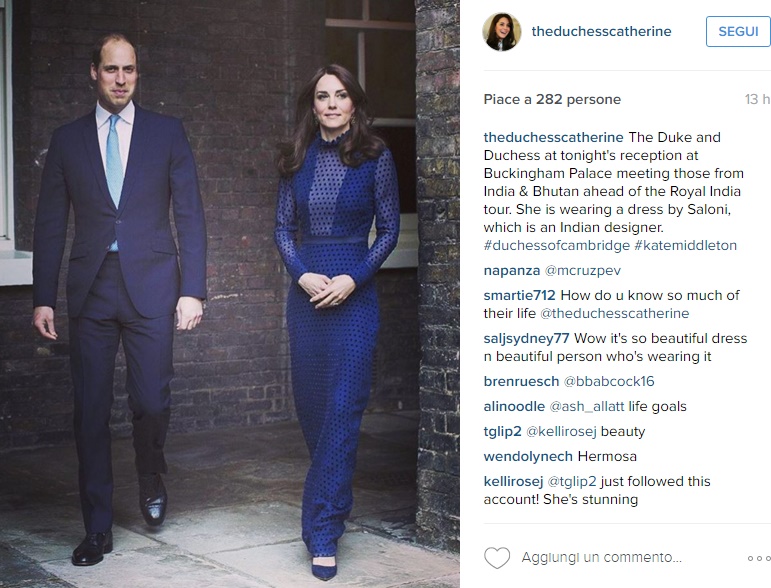Screen dimensions: 771x588
Task: Open the @mcruzpev mention
Action: [583, 271]
